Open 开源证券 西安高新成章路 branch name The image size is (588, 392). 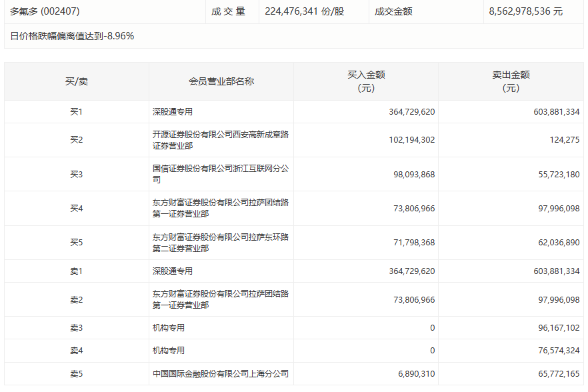[x=220, y=140]
